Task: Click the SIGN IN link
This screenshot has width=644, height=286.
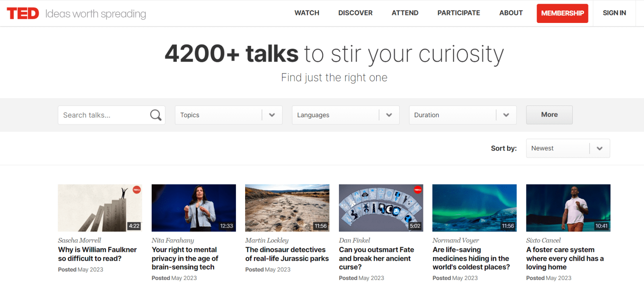Action: tap(614, 13)
